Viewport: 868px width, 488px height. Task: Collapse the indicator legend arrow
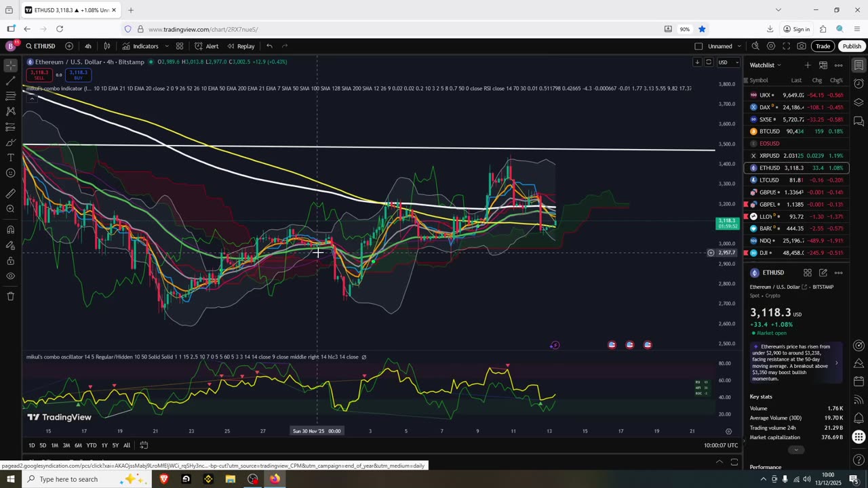(31, 99)
